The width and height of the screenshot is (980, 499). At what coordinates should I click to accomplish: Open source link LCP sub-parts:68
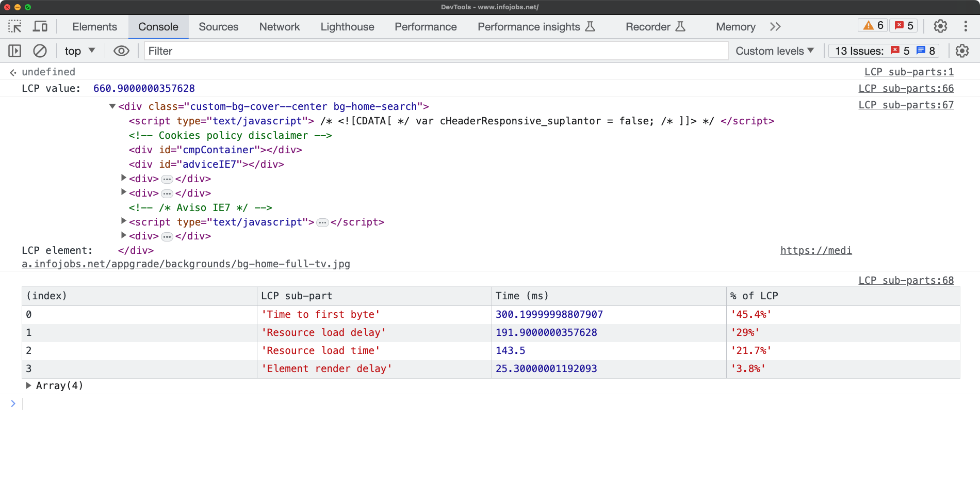coord(906,280)
